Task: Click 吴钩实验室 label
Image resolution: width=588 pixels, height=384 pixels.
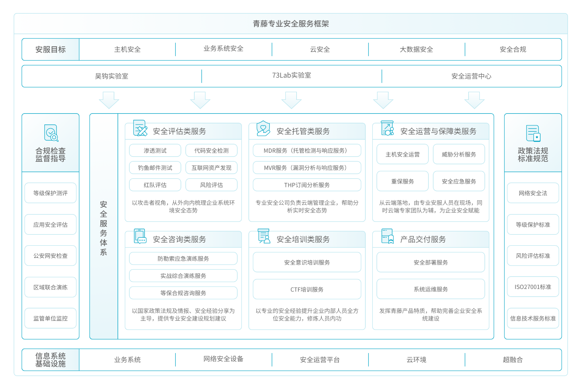Action: click(x=111, y=76)
